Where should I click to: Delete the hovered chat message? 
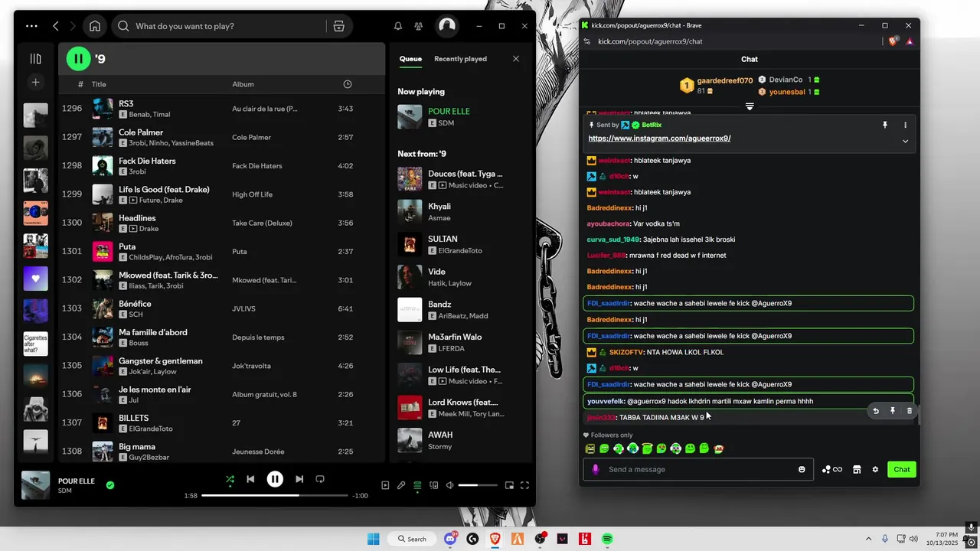point(910,411)
